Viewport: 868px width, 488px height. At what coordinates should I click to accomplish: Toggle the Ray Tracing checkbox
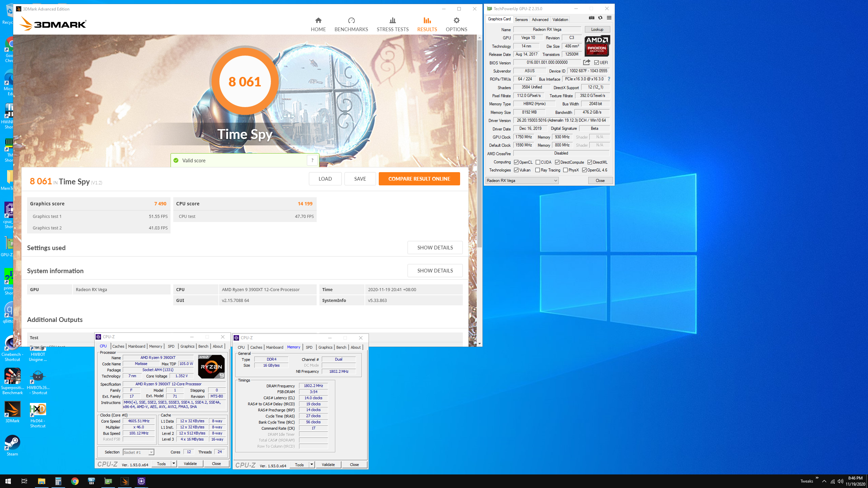click(537, 170)
